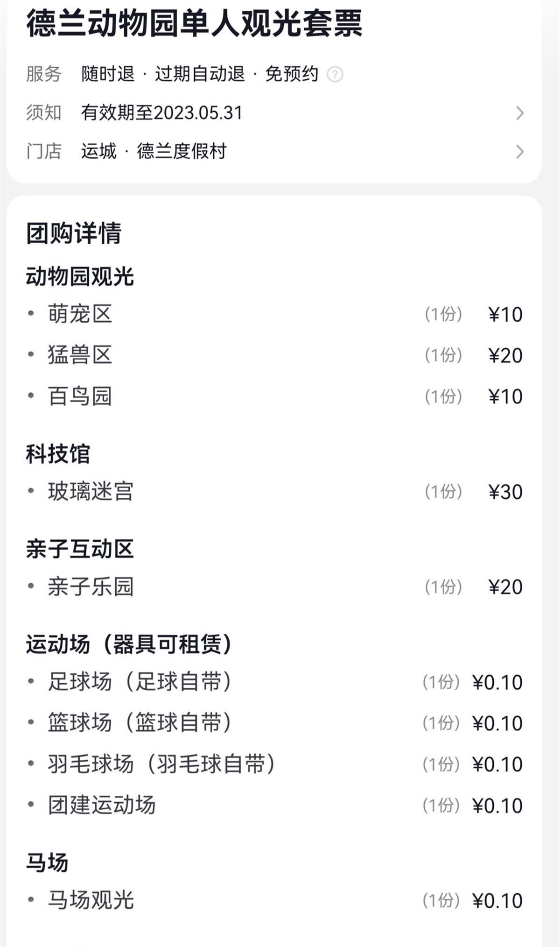Open the 运城·德兰度假村 store link

(154, 151)
